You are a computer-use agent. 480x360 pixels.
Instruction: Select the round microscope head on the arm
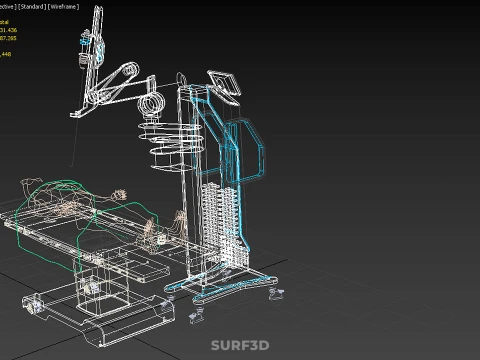click(151, 104)
